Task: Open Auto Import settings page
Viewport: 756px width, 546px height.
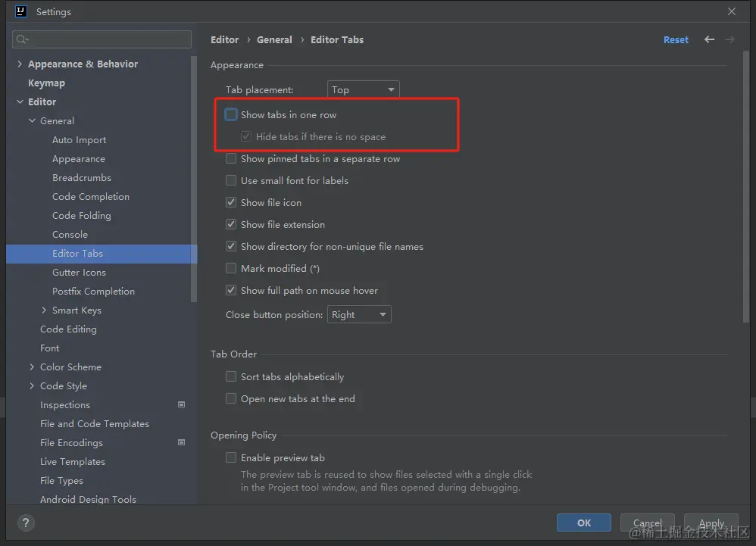Action: coord(79,140)
